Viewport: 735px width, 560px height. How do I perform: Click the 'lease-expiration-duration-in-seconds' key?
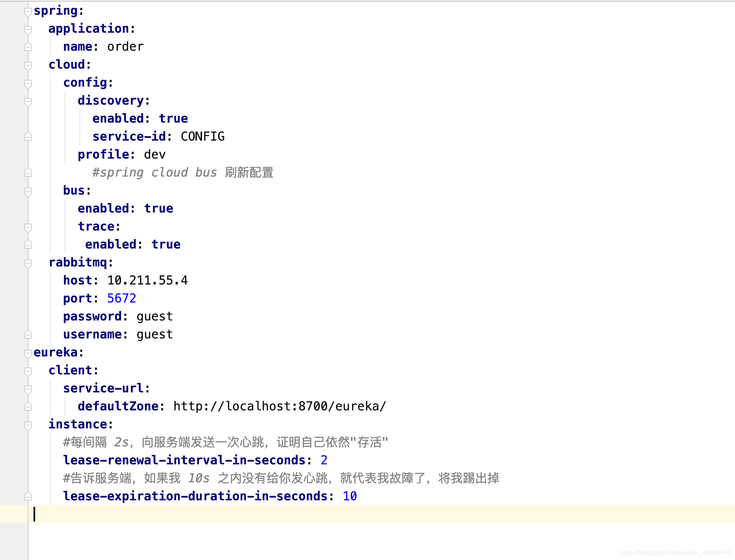click(x=195, y=496)
